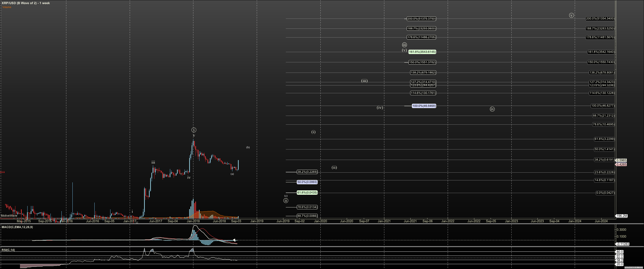Click the Jan-2021 date on the time axis
The width and height of the screenshot is (644, 269).
click(384, 221)
